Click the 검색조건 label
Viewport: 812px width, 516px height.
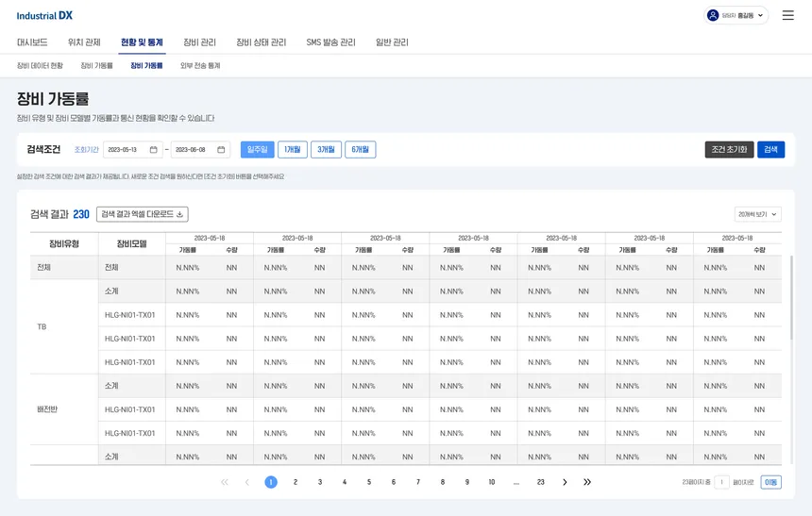(43, 150)
